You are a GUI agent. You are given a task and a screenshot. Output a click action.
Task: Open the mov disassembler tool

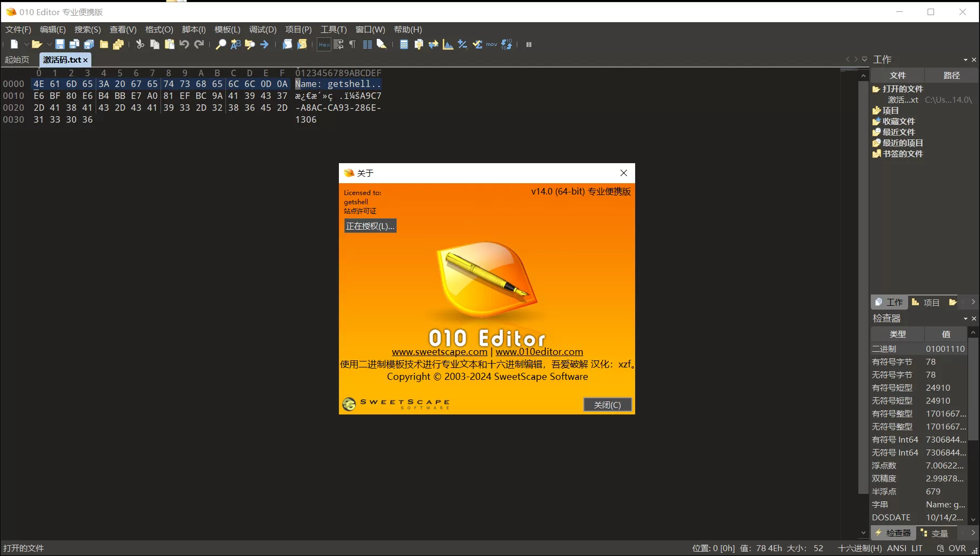(491, 44)
